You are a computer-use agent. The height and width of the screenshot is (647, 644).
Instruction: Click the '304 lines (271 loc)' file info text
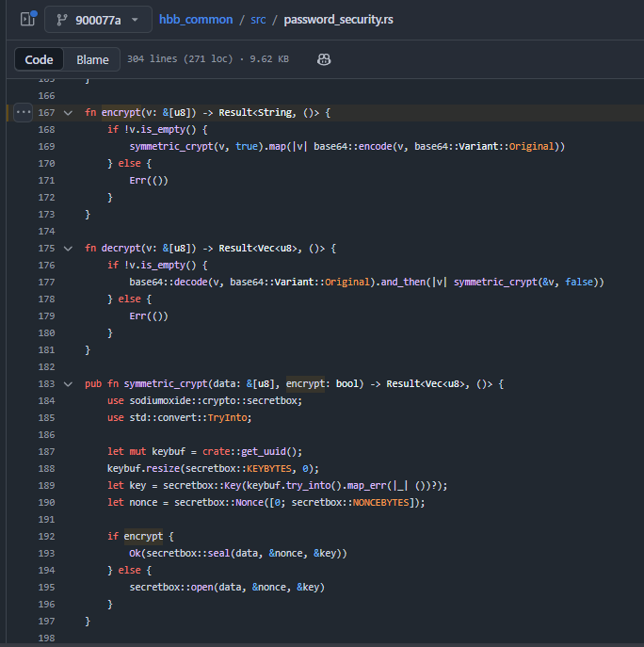tap(180, 59)
